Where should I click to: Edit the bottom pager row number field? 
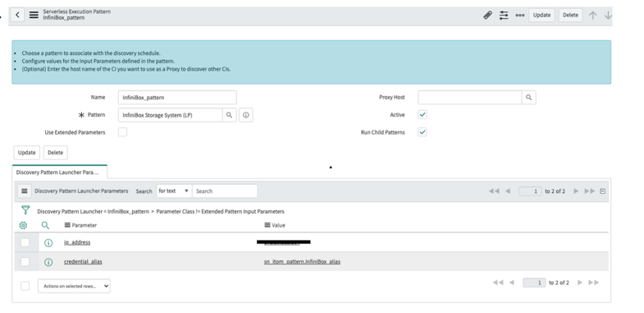click(x=534, y=283)
